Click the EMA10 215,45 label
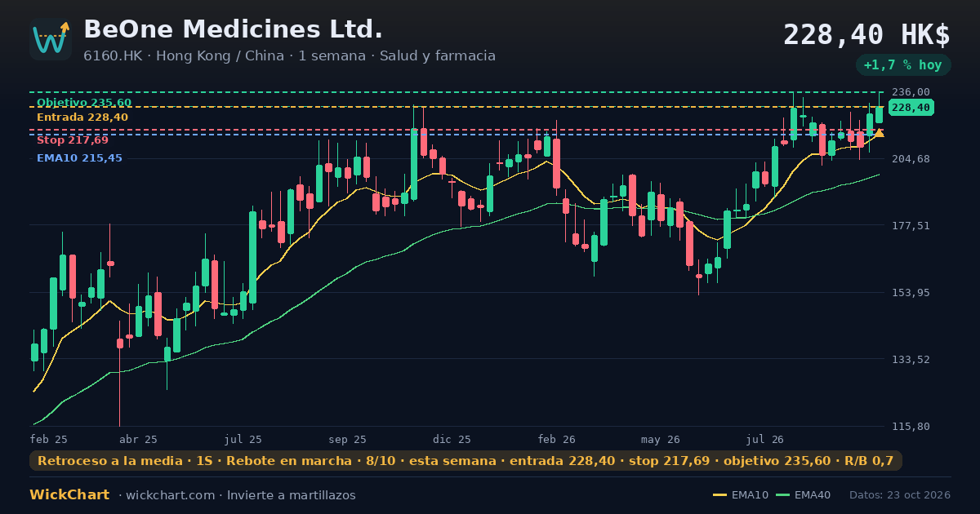Image resolution: width=980 pixels, height=514 pixels. point(79,158)
